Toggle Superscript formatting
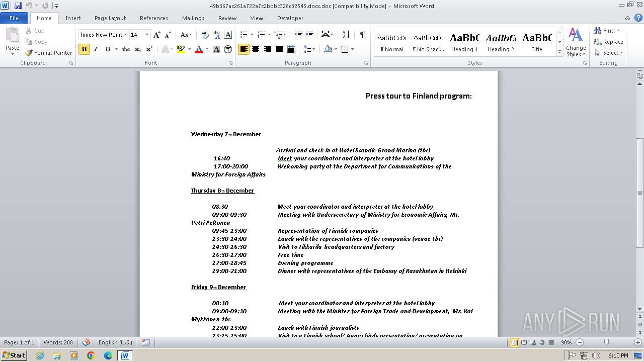644x362 pixels. tap(149, 49)
